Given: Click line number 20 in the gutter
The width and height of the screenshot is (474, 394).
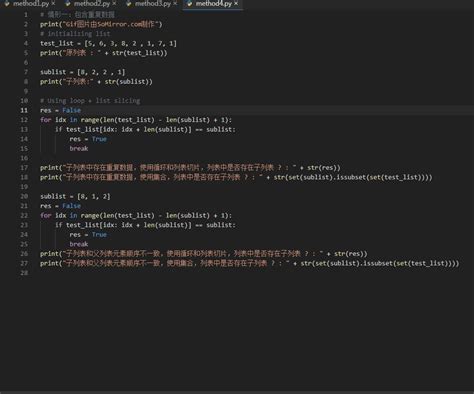Looking at the screenshot, I should pyautogui.click(x=24, y=196).
